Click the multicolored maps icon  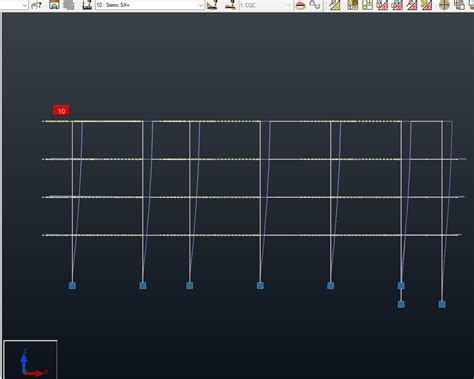click(353, 5)
